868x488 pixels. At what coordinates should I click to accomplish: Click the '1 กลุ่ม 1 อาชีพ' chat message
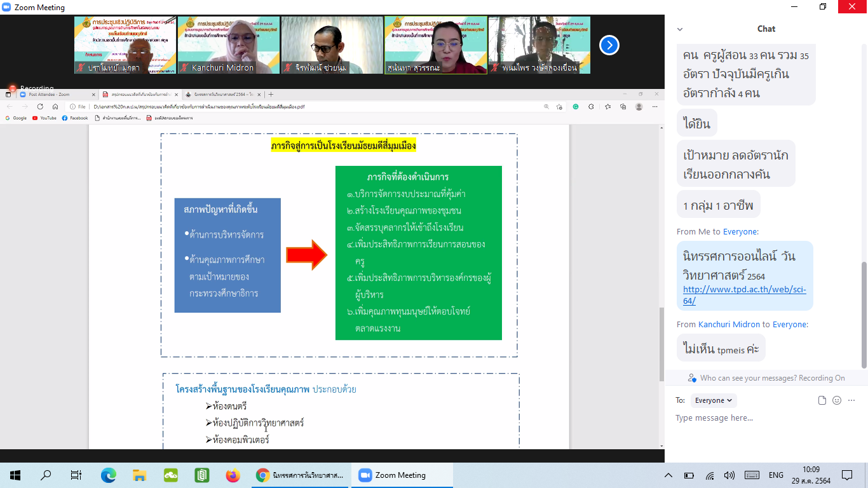tap(718, 205)
